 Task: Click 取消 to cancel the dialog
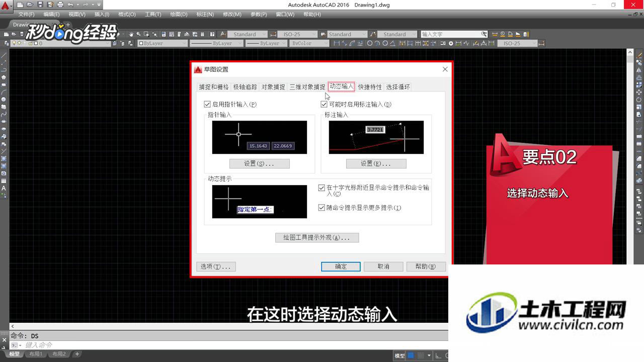pyautogui.click(x=383, y=266)
